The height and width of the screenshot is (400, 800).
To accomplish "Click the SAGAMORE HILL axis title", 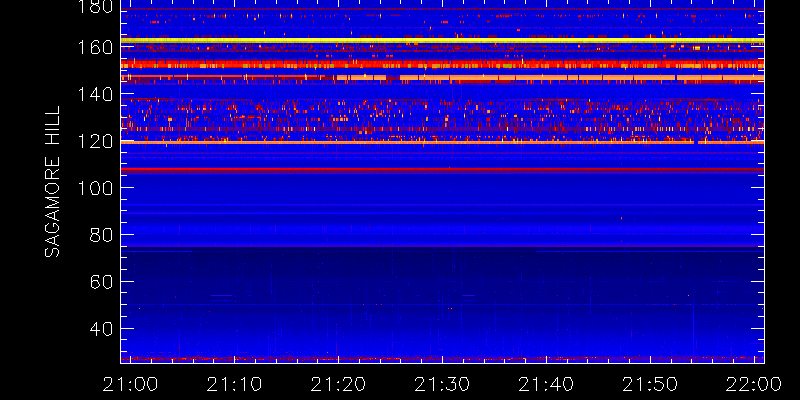I will pos(52,182).
